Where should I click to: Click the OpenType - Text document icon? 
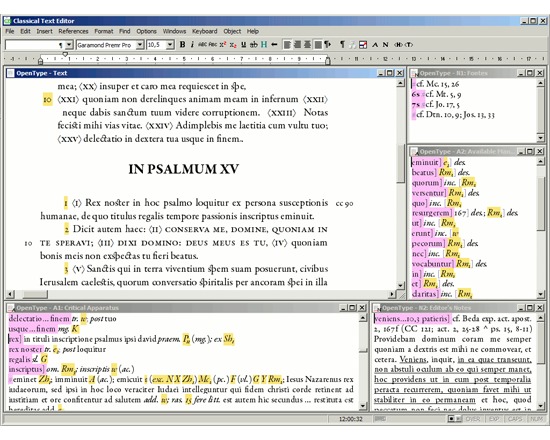pyautogui.click(x=11, y=73)
